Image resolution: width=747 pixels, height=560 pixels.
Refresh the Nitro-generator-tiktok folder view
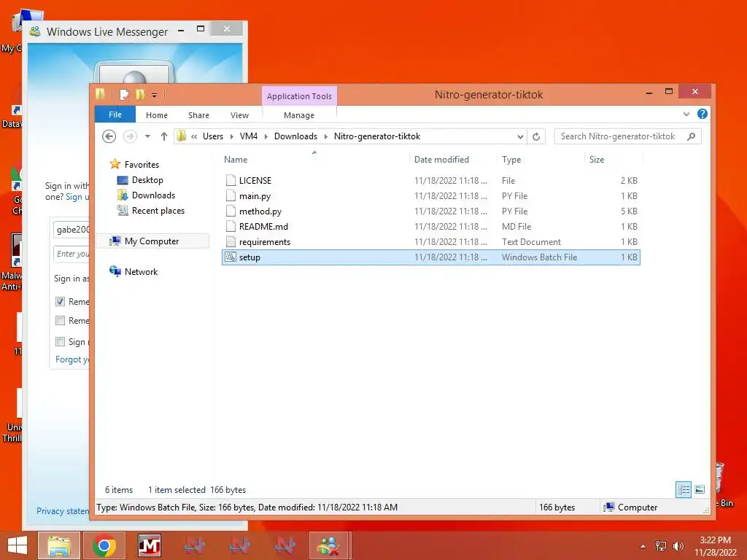tap(536, 136)
